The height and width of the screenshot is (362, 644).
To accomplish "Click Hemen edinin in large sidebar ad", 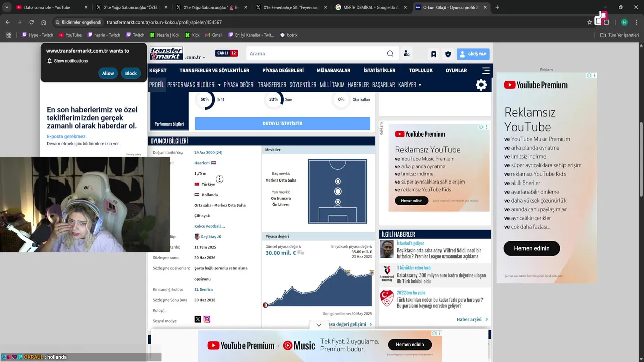I will (531, 248).
